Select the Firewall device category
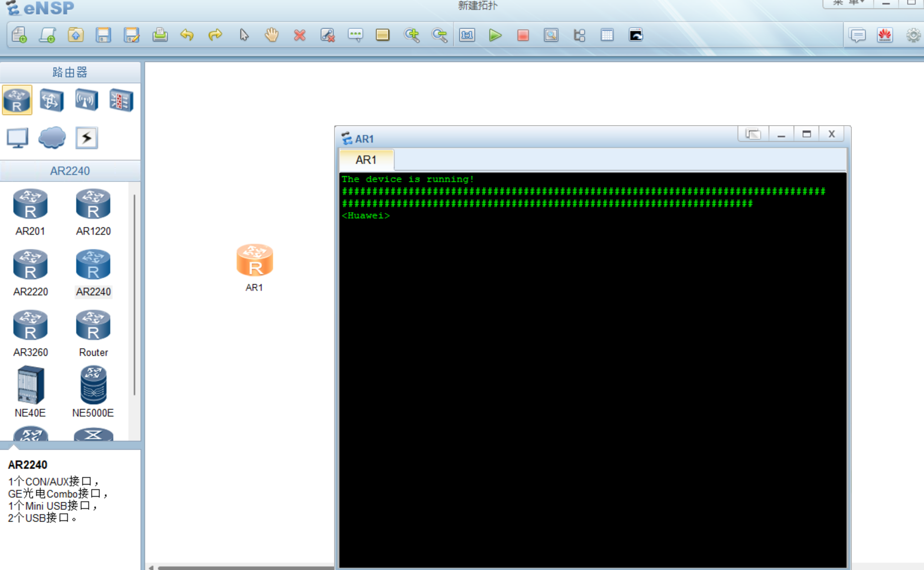 point(121,100)
